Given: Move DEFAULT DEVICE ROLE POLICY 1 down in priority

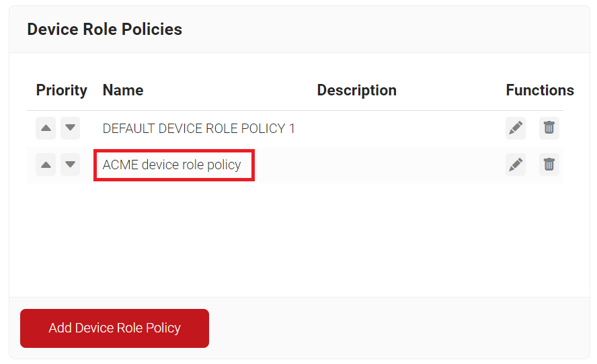Looking at the screenshot, I should tap(70, 128).
